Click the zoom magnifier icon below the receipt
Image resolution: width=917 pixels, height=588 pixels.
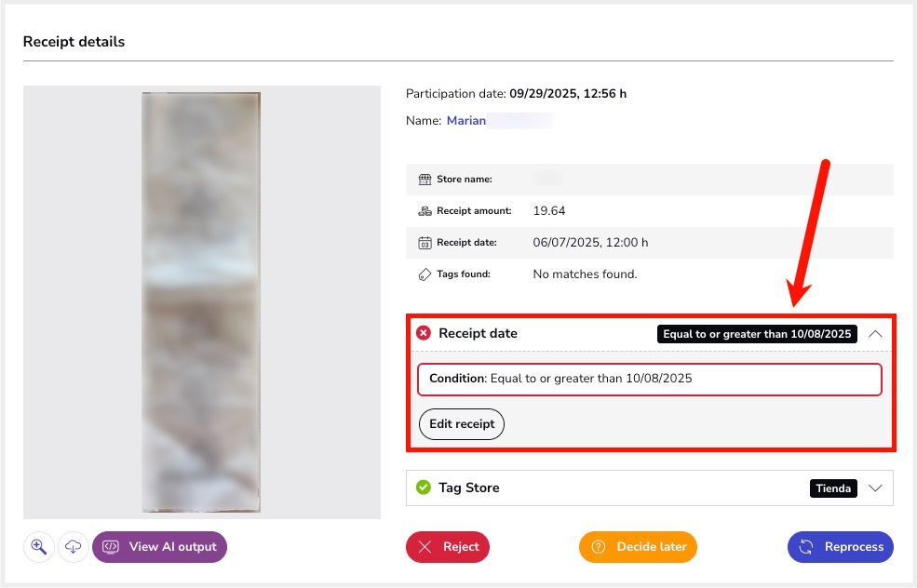[x=38, y=547]
